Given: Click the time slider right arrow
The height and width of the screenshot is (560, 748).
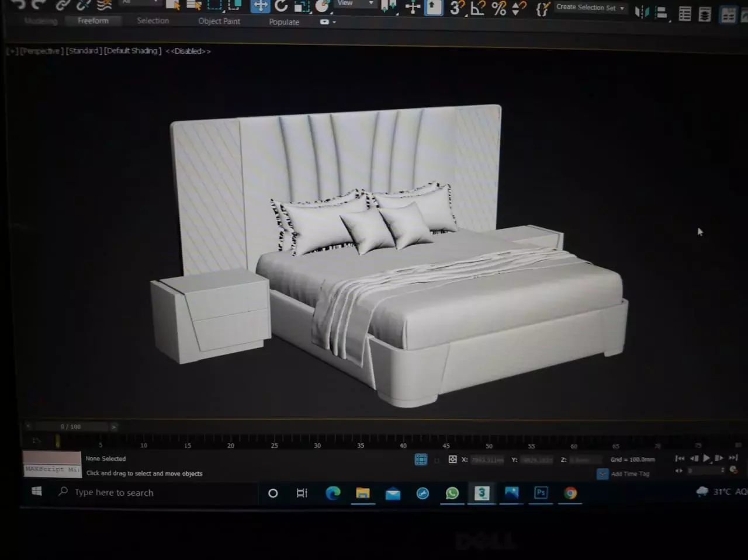Looking at the screenshot, I should coord(113,427).
